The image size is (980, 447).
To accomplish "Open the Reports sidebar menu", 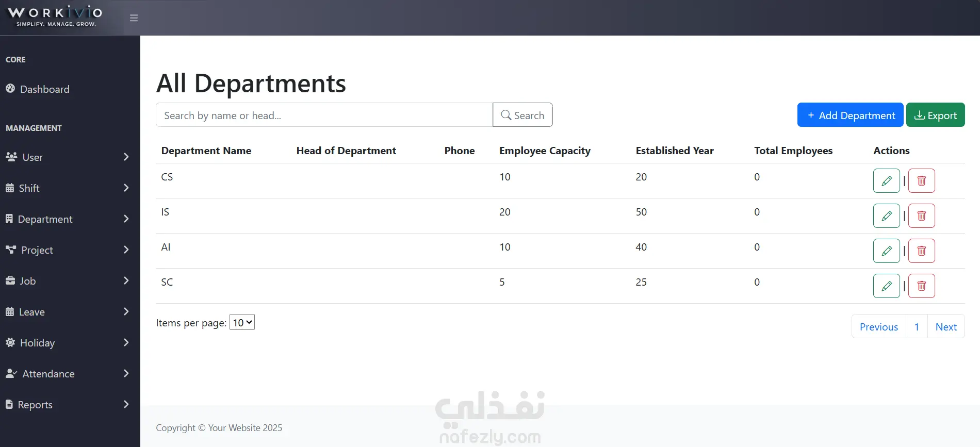I will tap(70, 405).
